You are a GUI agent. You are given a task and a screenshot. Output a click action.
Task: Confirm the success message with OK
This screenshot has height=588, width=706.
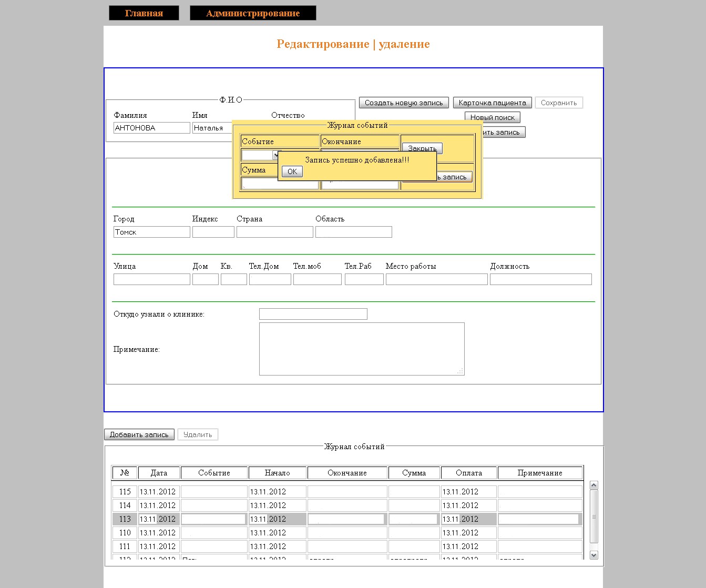click(x=292, y=171)
